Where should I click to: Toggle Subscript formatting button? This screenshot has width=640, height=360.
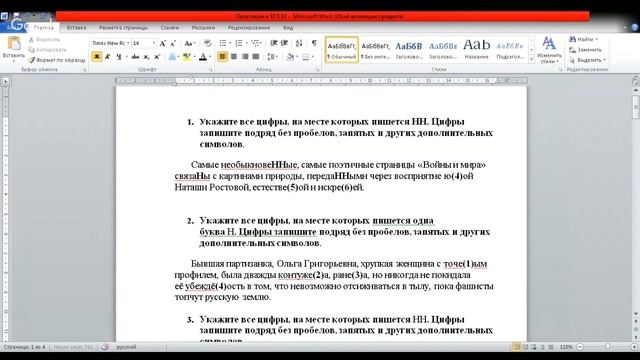pyautogui.click(x=146, y=57)
